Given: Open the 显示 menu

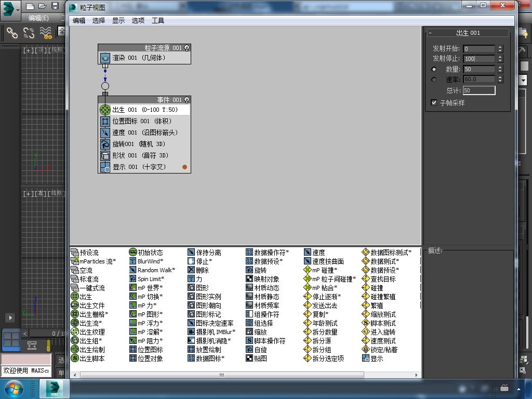Looking at the screenshot, I should click(x=118, y=21).
